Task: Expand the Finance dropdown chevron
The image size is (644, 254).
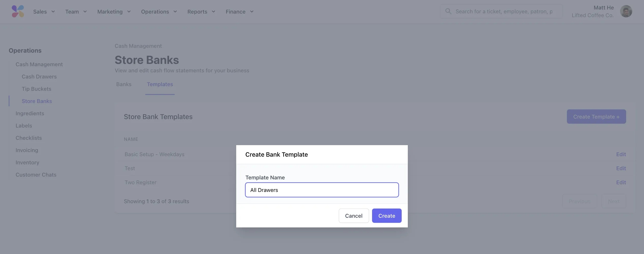Action: coord(252,11)
